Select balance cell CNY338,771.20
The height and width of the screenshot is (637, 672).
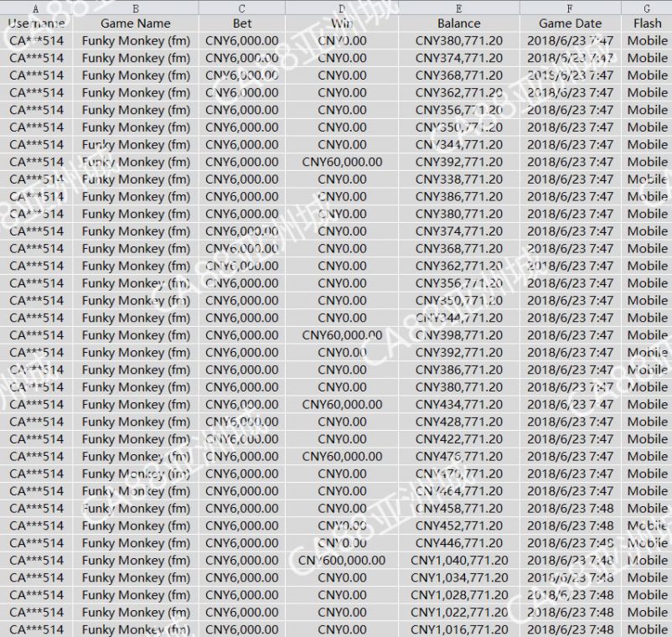pyautogui.click(x=459, y=179)
